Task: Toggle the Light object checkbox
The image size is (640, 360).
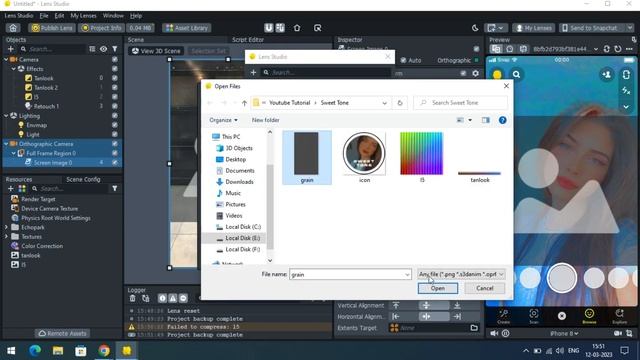Action: pyautogui.click(x=115, y=134)
